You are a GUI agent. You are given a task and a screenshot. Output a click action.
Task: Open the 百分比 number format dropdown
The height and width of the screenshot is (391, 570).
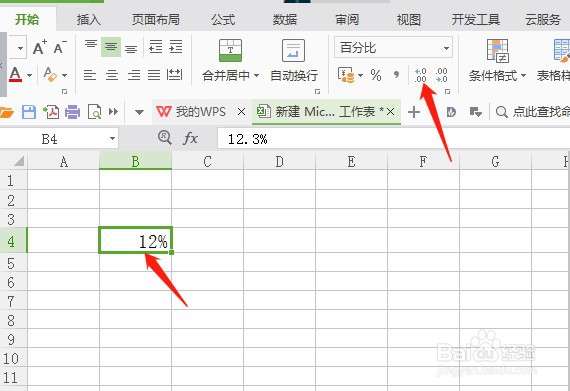click(446, 48)
